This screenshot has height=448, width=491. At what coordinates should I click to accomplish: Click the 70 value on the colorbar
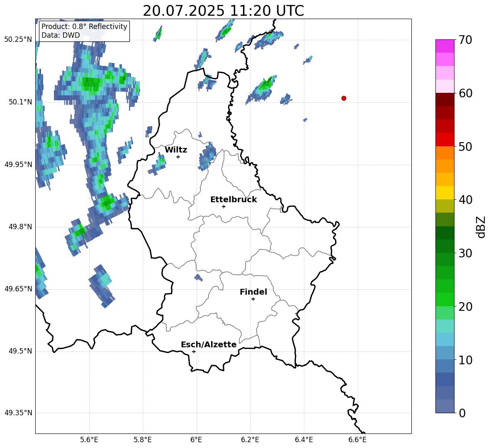(465, 40)
